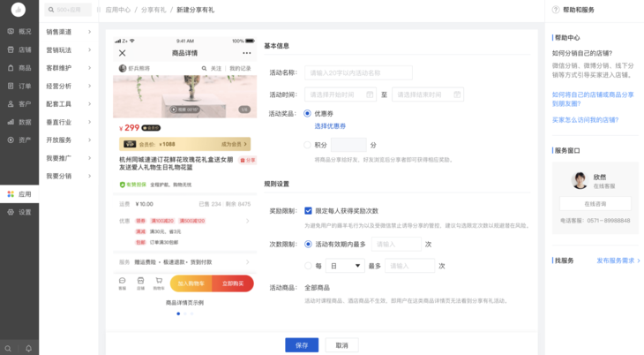Click the search magnifier icon at bottom-left
The image size is (644, 355).
pyautogui.click(x=9, y=349)
